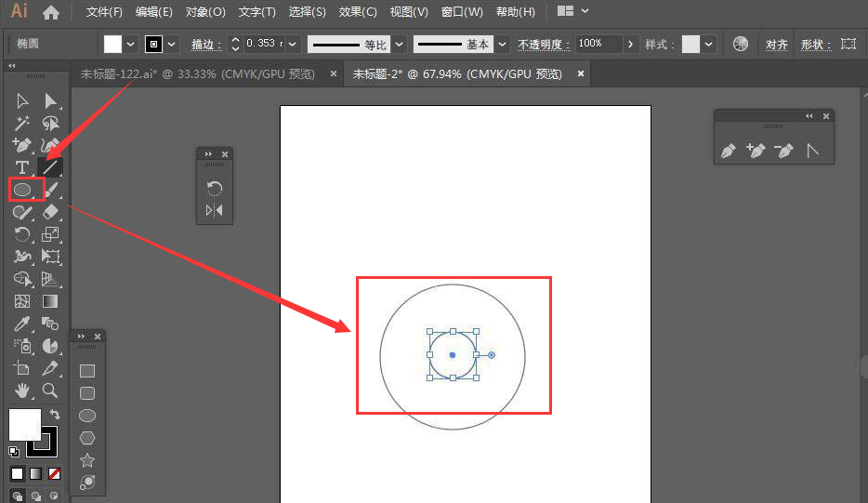Select the Zoom tool
868x503 pixels.
tap(50, 390)
